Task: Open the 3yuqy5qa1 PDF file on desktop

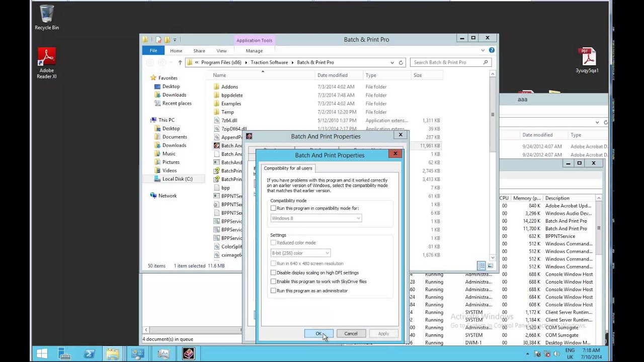Action: [x=587, y=60]
